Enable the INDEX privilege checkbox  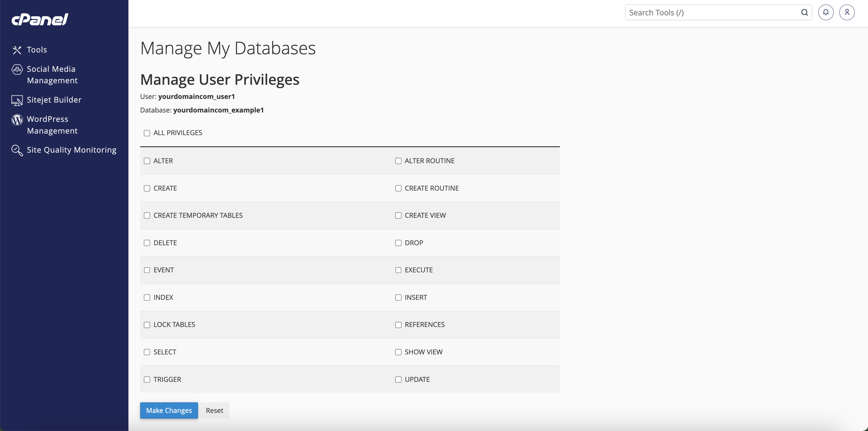(x=147, y=298)
